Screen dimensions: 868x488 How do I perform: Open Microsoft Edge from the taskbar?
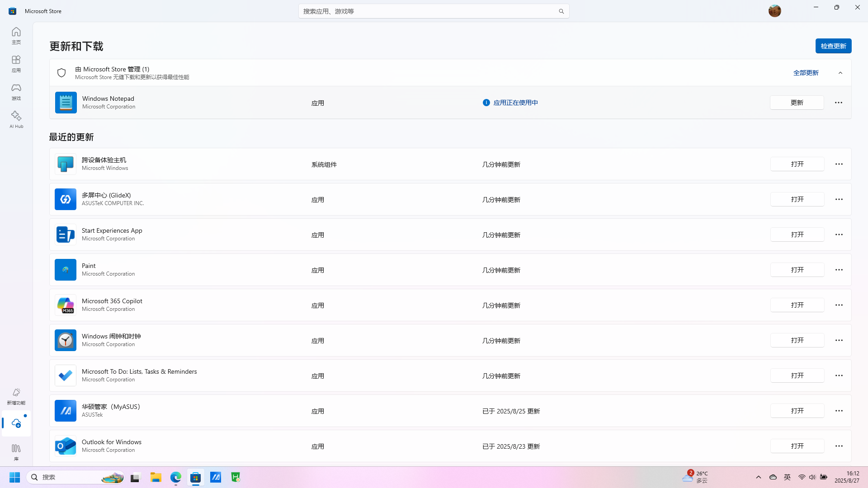[x=176, y=477]
